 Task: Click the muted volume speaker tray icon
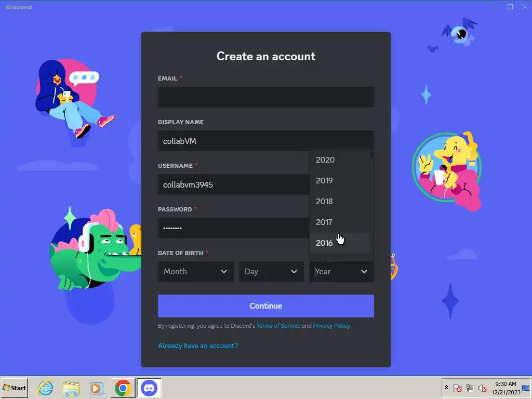point(482,388)
